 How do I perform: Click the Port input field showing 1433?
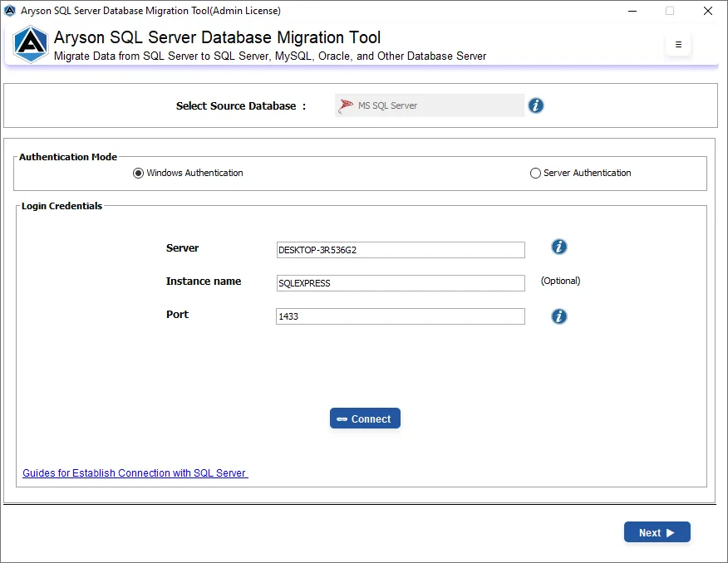pos(400,316)
